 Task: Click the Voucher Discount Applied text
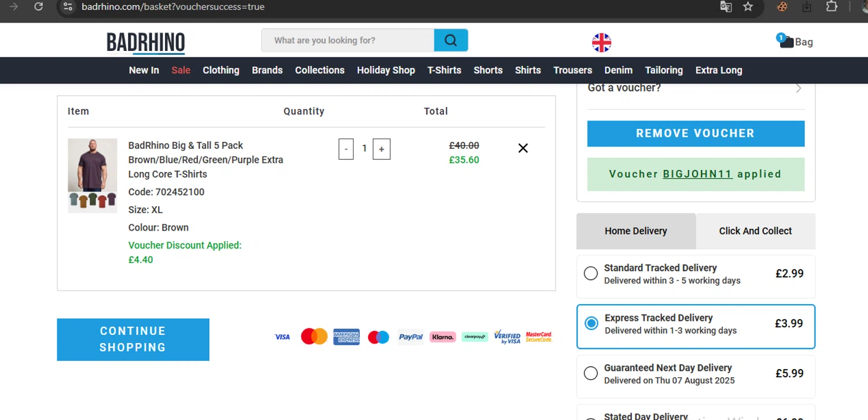(185, 245)
